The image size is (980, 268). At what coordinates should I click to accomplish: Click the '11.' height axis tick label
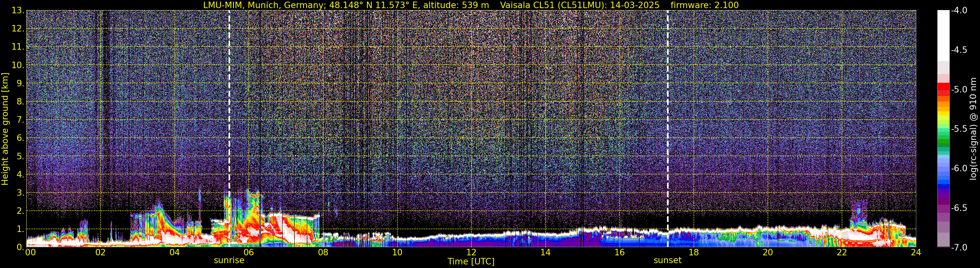click(x=18, y=47)
